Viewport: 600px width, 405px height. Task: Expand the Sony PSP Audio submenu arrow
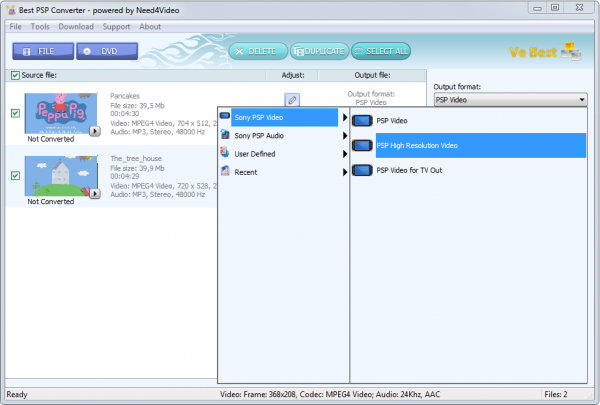click(345, 136)
